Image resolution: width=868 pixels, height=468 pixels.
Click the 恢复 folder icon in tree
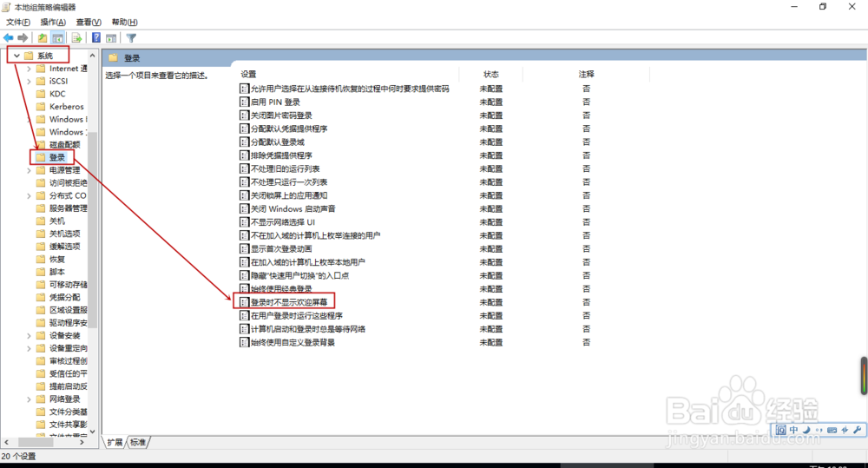point(41,260)
